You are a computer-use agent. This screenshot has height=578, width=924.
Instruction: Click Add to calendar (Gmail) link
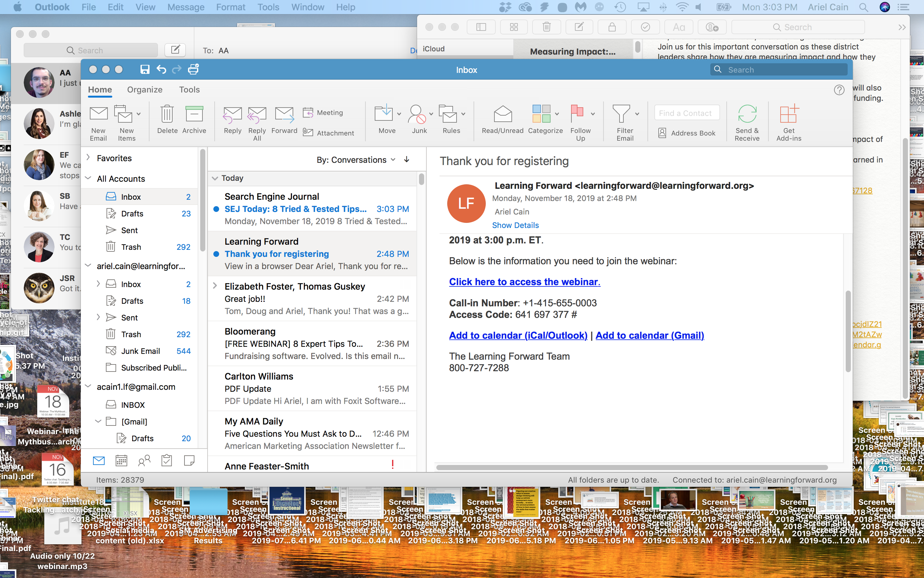[650, 335]
